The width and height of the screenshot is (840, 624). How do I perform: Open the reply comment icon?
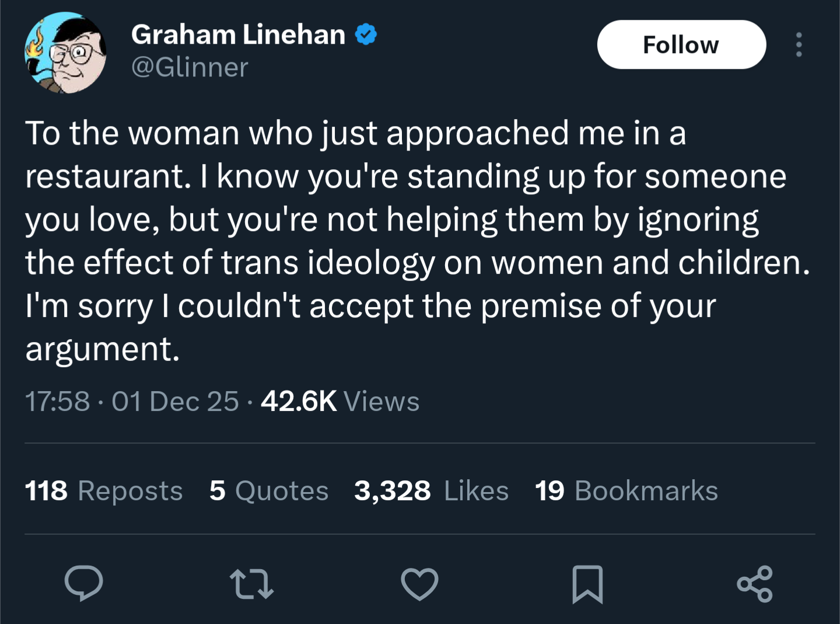point(84,583)
